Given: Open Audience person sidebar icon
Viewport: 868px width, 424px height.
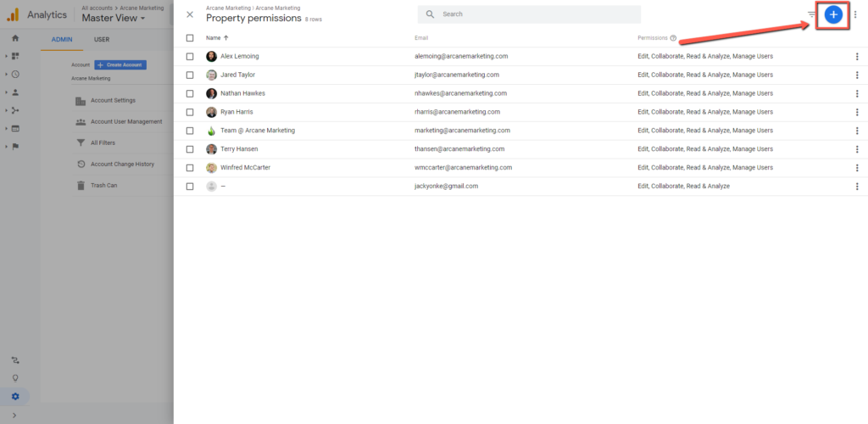Looking at the screenshot, I should [x=15, y=92].
